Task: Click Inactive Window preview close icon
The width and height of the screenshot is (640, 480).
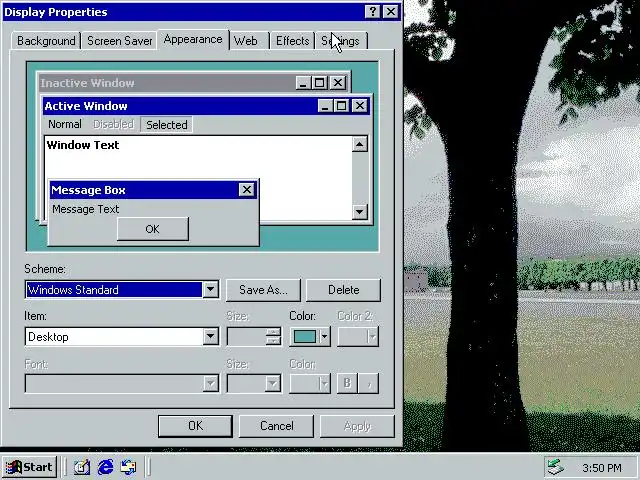Action: (338, 83)
